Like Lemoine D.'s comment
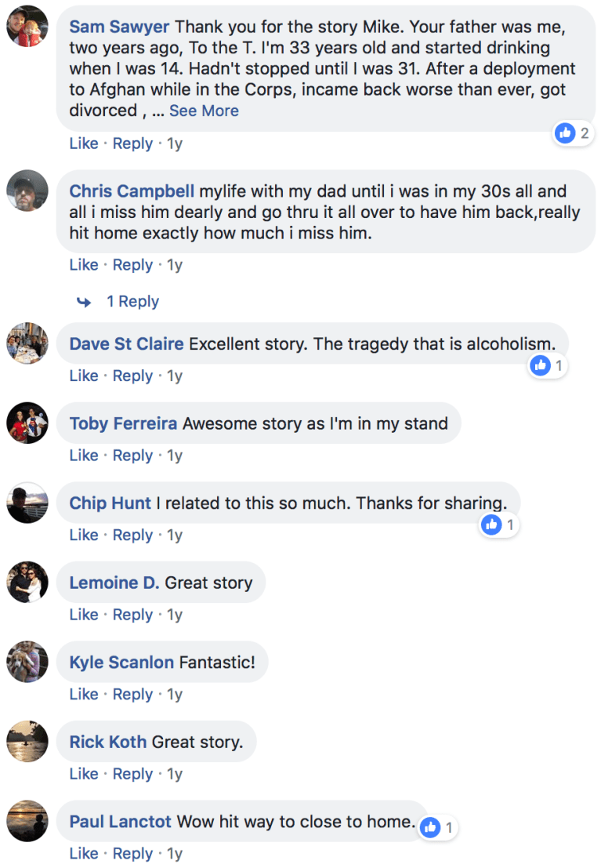The width and height of the screenshot is (601, 868). point(84,614)
